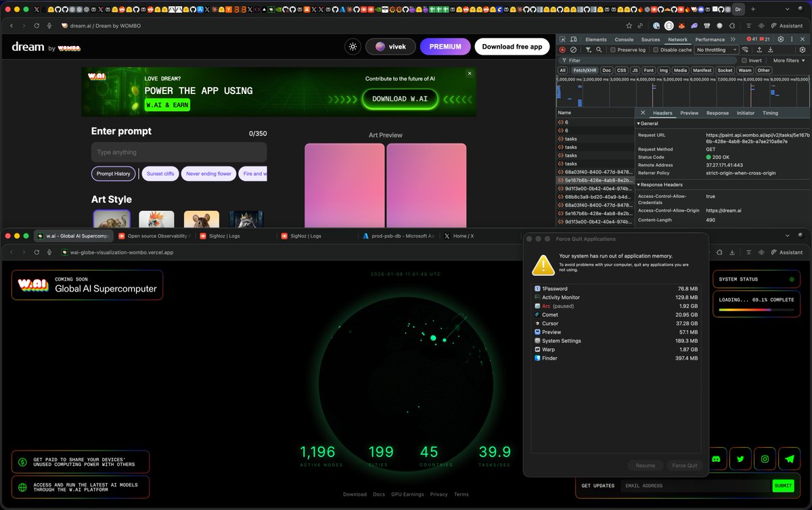Screen dimensions: 812x510
Task: Open the Sources tab in DevTools
Action: click(x=650, y=39)
